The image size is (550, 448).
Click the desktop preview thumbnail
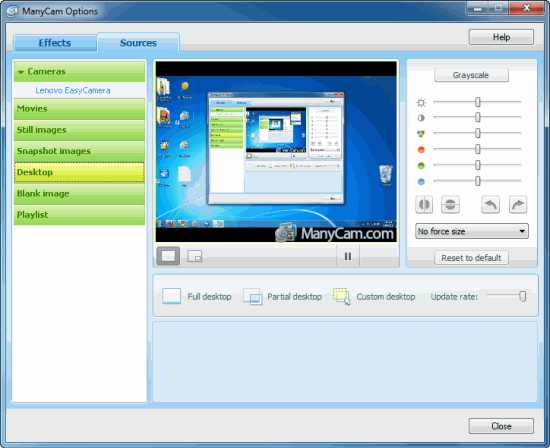pos(276,152)
